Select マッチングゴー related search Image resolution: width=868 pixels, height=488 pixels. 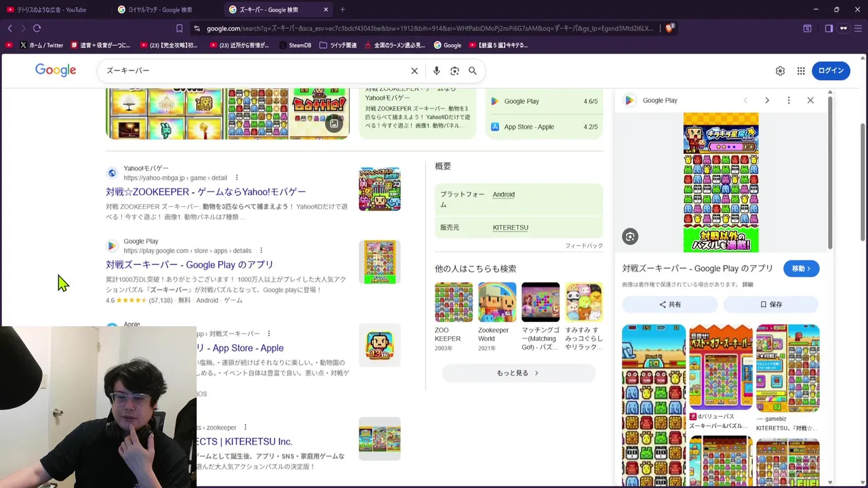tap(540, 318)
